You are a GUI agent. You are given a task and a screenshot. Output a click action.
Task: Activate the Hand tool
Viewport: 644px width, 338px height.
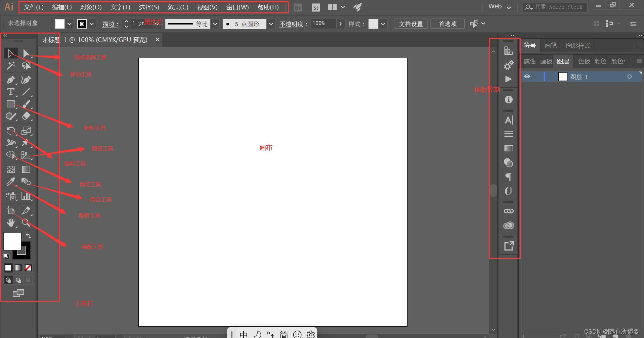(x=11, y=223)
